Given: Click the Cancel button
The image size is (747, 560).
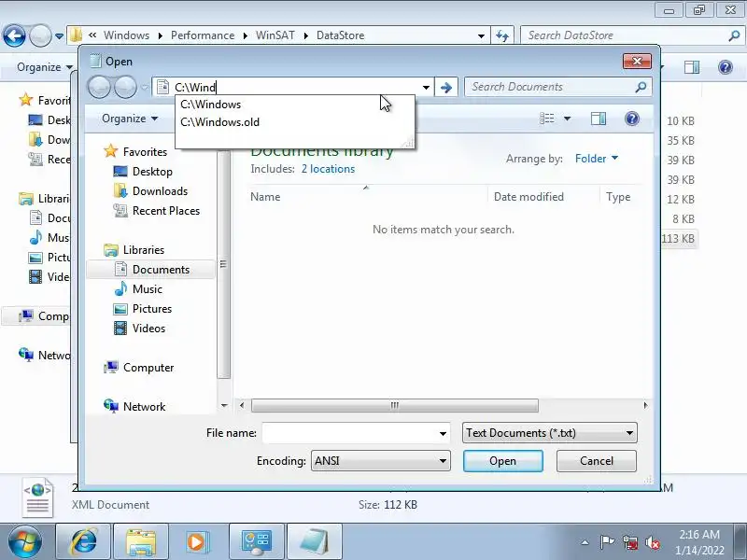Looking at the screenshot, I should pyautogui.click(x=596, y=461).
